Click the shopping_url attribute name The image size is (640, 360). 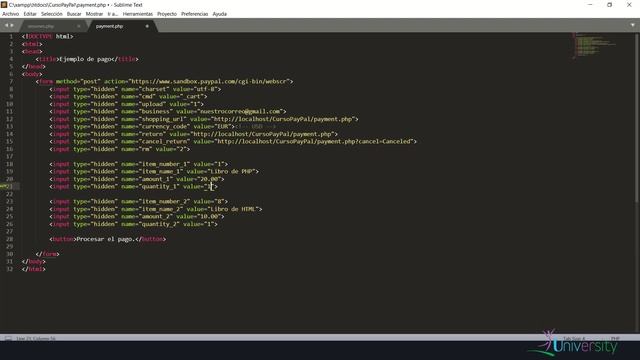161,119
